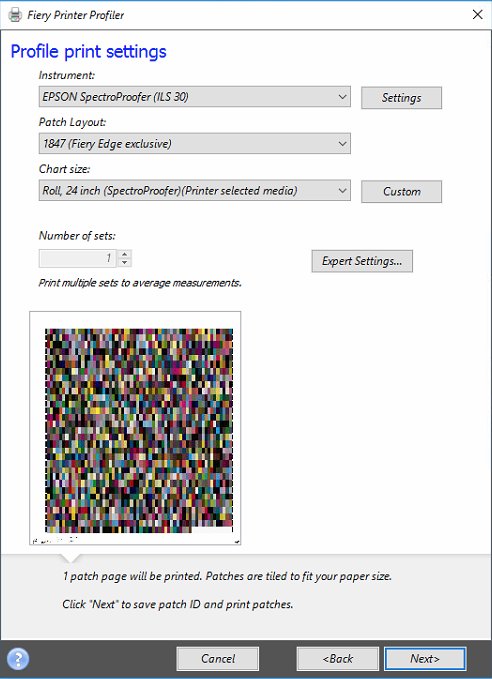Open Expert Settings dialog
The image size is (492, 679).
click(x=362, y=261)
